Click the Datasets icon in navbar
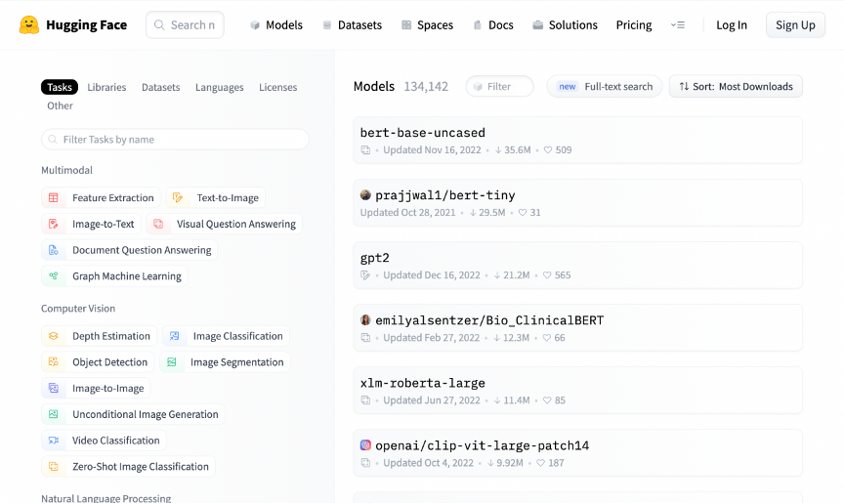This screenshot has width=844, height=504. click(326, 25)
